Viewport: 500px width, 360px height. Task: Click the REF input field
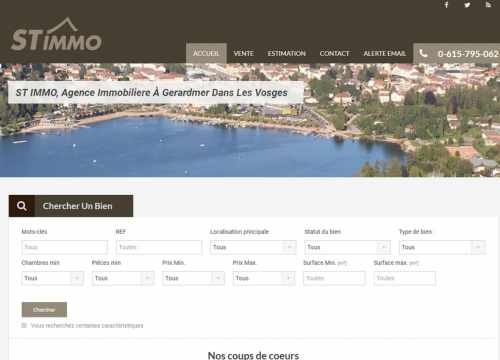[159, 247]
